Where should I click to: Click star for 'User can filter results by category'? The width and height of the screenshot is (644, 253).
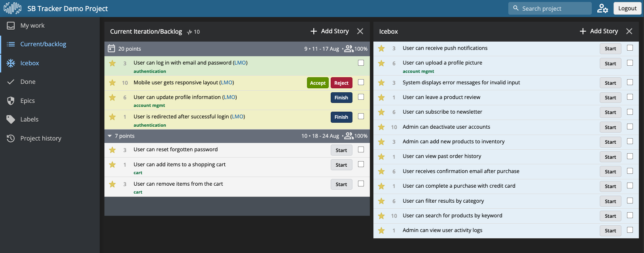coord(381,201)
